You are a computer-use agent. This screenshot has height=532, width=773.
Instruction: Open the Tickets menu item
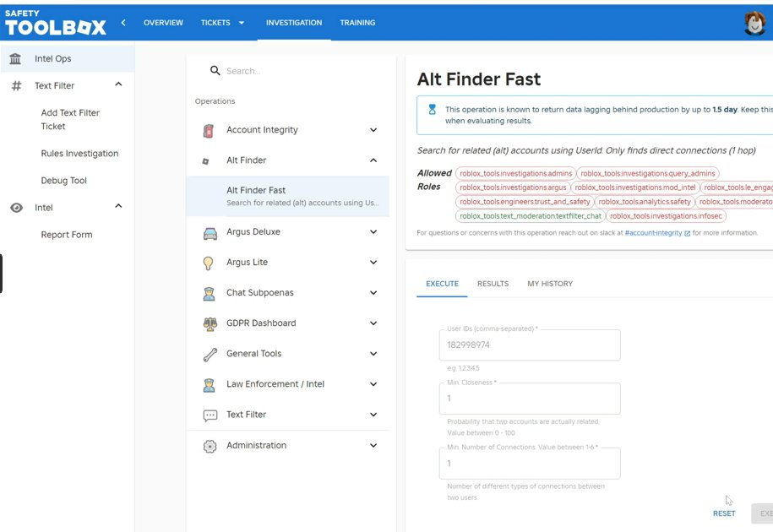[215, 23]
